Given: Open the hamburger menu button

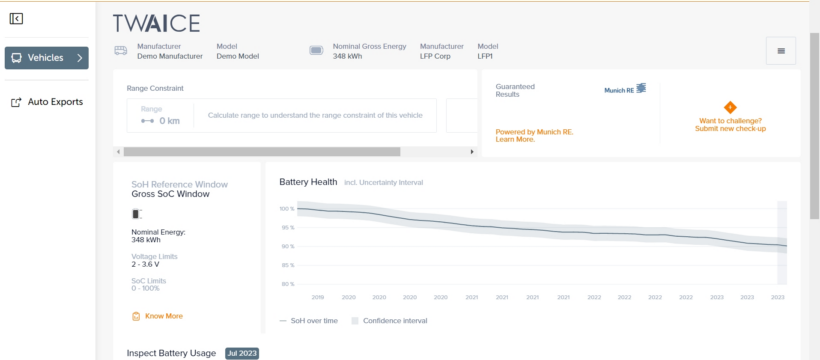Looking at the screenshot, I should point(781,51).
